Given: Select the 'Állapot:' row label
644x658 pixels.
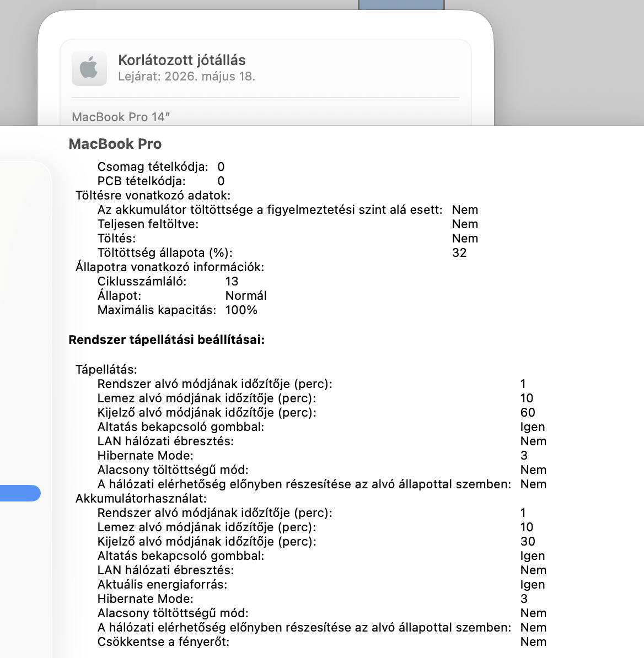Looking at the screenshot, I should (x=119, y=295).
